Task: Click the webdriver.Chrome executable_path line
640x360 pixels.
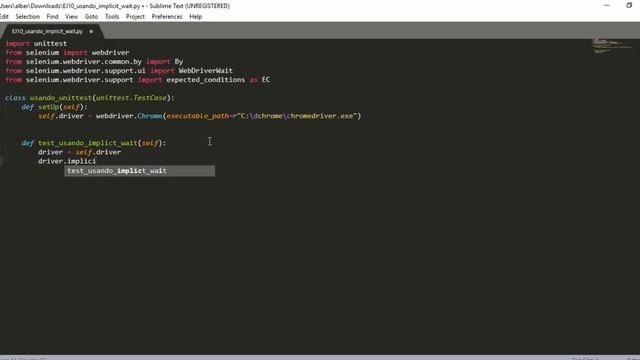Action: (200, 116)
